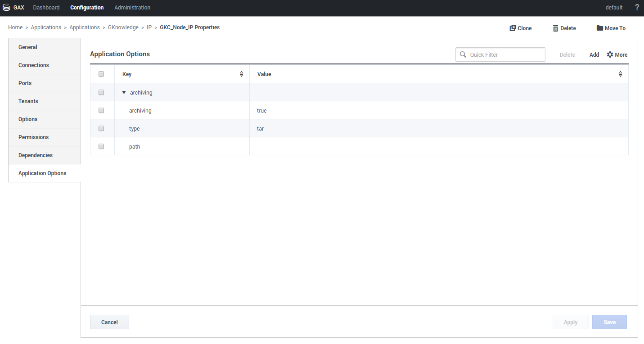Open help via question mark icon
The image size is (644, 344).
[637, 8]
